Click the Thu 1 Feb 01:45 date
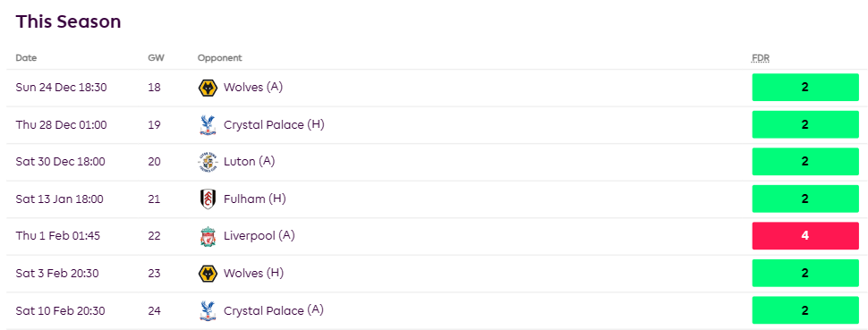This screenshot has width=868, height=330. click(x=57, y=236)
